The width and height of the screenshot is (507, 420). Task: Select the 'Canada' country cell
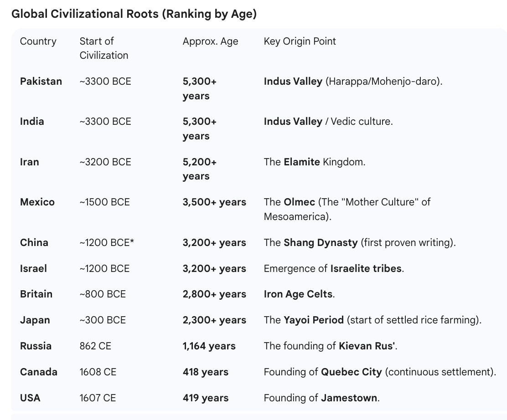pos(38,372)
